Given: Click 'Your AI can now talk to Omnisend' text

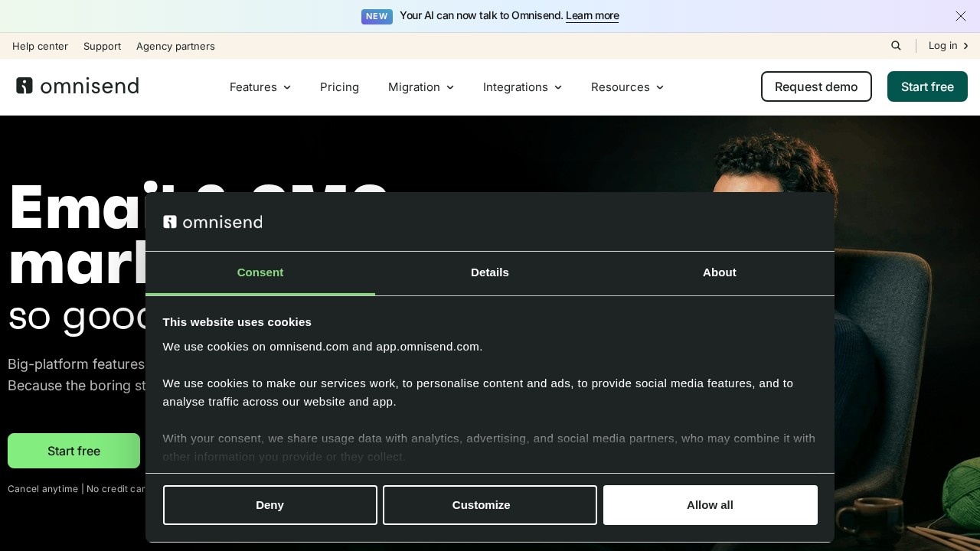Looking at the screenshot, I should click(x=482, y=16).
